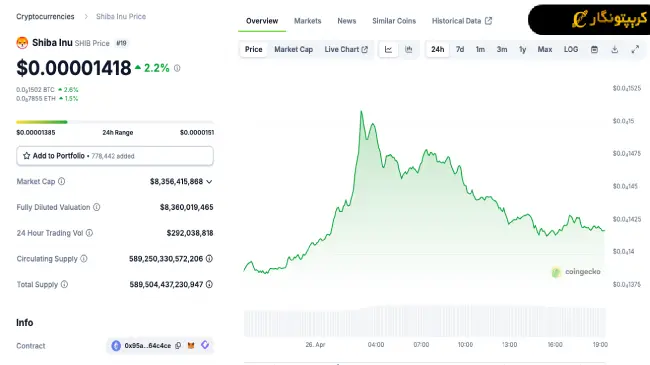Viewport: 650px width, 365px height.
Task: Click the 24h Range progress bar
Action: coord(115,122)
